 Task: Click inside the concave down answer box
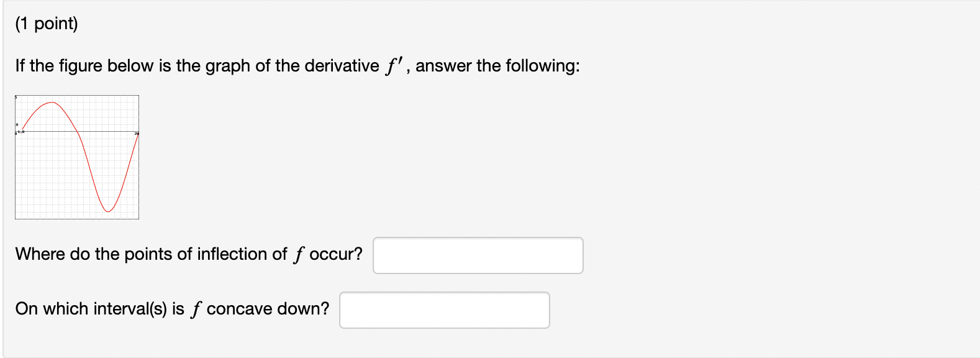click(445, 310)
